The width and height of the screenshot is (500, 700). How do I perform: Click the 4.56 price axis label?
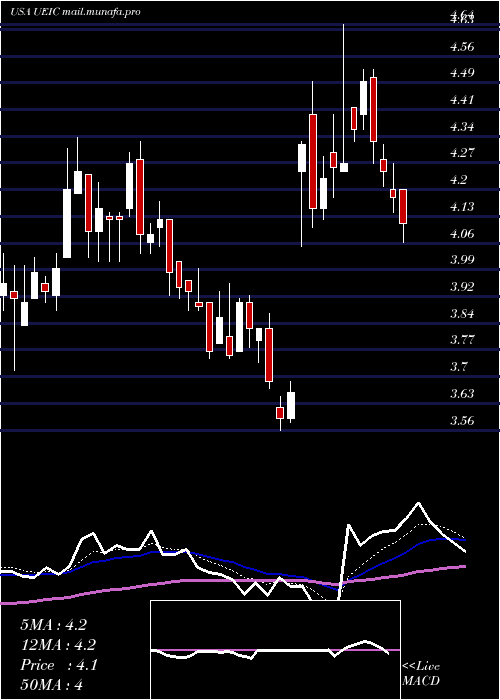coord(463,46)
